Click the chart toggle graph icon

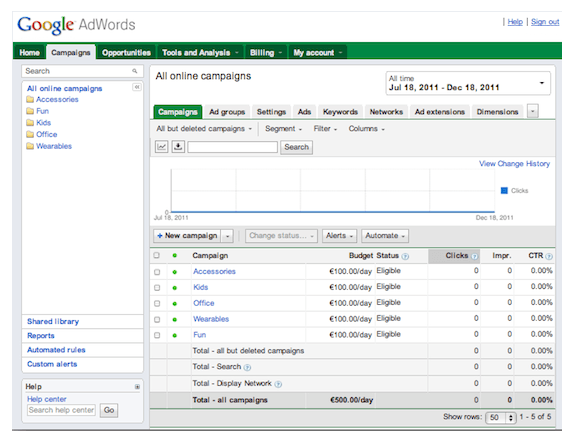coord(161,147)
